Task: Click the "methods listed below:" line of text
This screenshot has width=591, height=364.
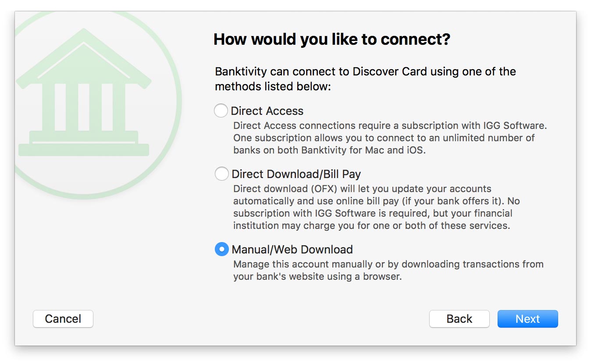Action: coord(273,86)
